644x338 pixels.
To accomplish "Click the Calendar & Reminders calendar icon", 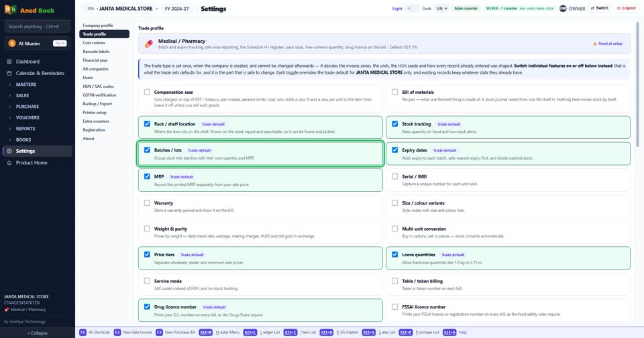I will click(9, 73).
